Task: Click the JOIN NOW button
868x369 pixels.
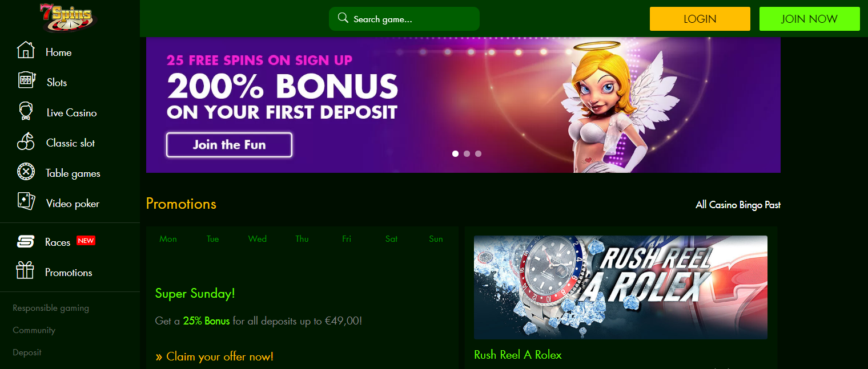Action: pos(809,19)
